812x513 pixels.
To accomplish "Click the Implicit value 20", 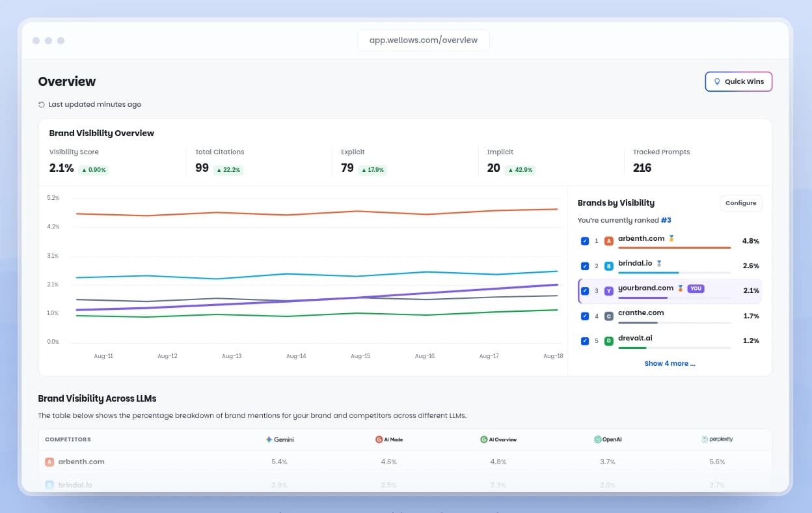I will click(494, 168).
